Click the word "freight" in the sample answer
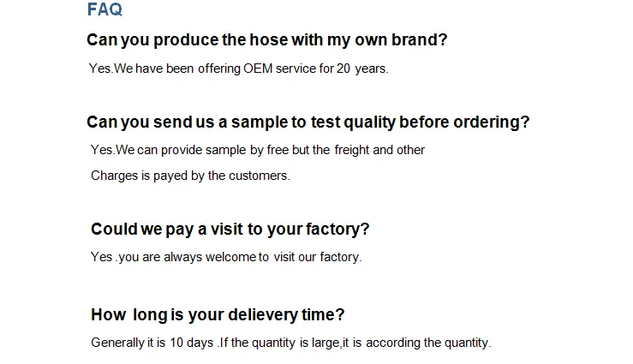Image resolution: width=633 pixels, height=364 pixels. [351, 150]
